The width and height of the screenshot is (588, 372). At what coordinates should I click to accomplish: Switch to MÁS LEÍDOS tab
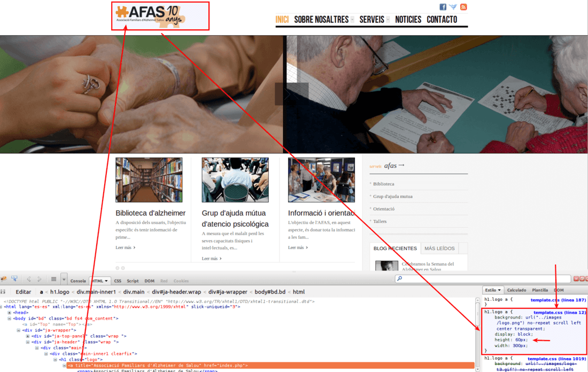[x=439, y=248]
